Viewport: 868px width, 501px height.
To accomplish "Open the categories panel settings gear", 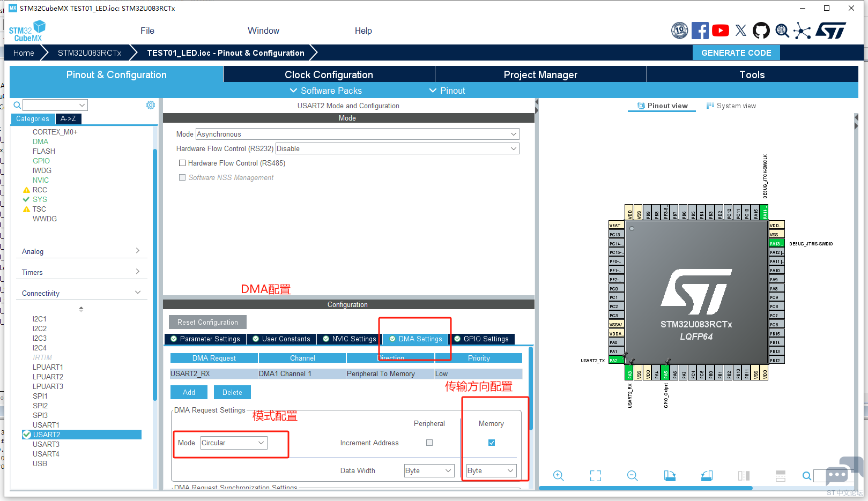I will (151, 105).
